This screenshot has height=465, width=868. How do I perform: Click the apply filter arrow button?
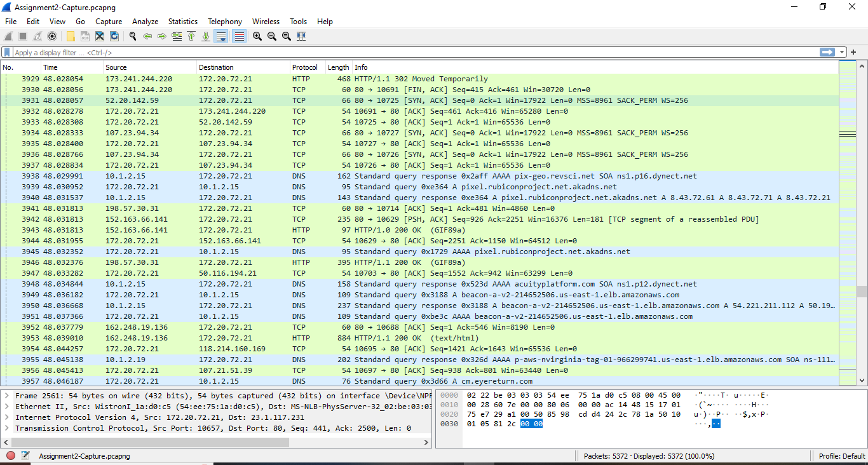click(827, 52)
